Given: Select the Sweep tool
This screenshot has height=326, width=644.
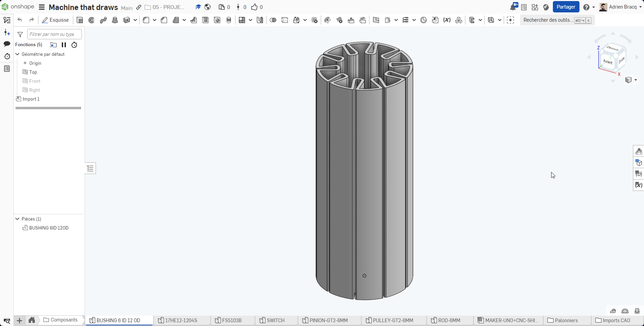Looking at the screenshot, I should pos(103,20).
